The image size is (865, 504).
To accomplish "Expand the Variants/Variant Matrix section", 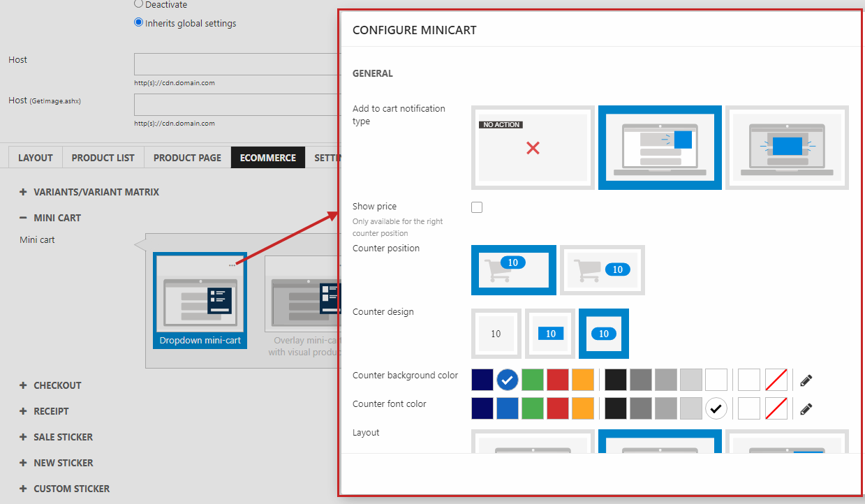I will tap(23, 192).
